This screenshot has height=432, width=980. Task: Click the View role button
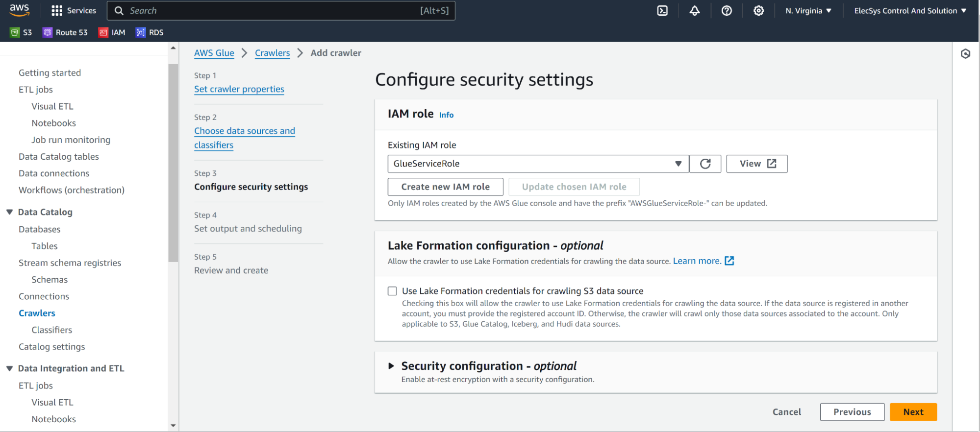pos(757,164)
